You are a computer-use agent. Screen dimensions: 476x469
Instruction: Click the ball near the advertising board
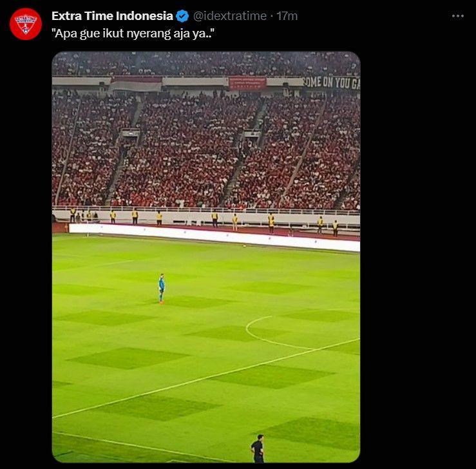(244, 246)
